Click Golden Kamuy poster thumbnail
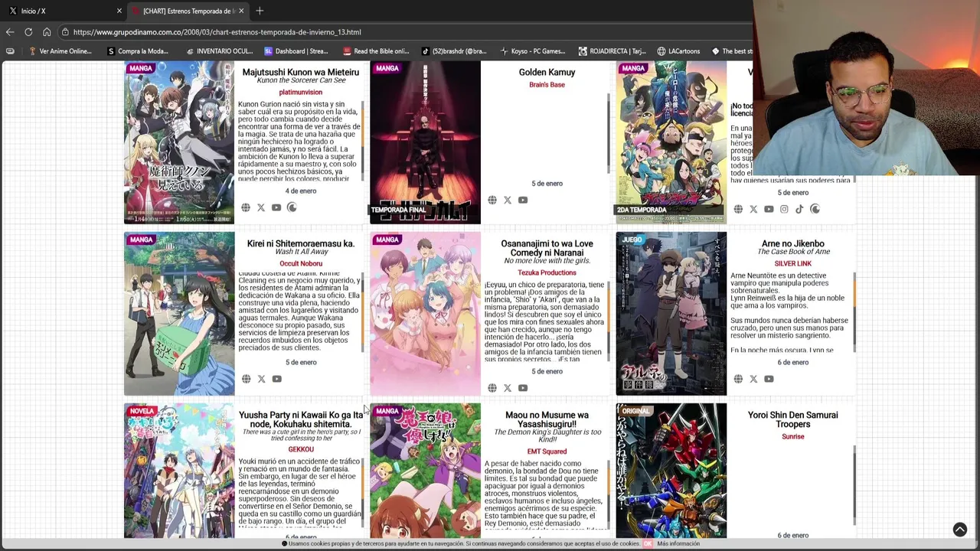The image size is (980, 551). pyautogui.click(x=425, y=142)
